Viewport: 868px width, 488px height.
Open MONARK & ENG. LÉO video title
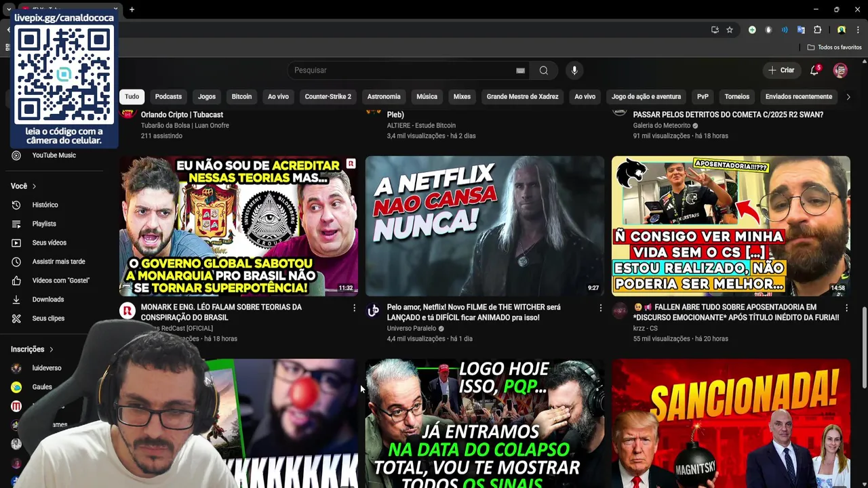pos(221,312)
